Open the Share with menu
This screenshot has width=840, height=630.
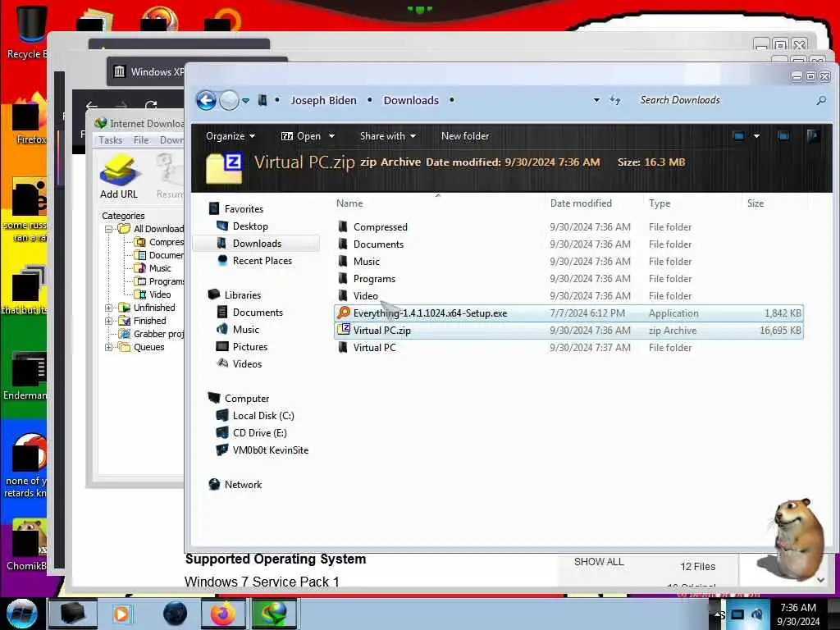(388, 136)
